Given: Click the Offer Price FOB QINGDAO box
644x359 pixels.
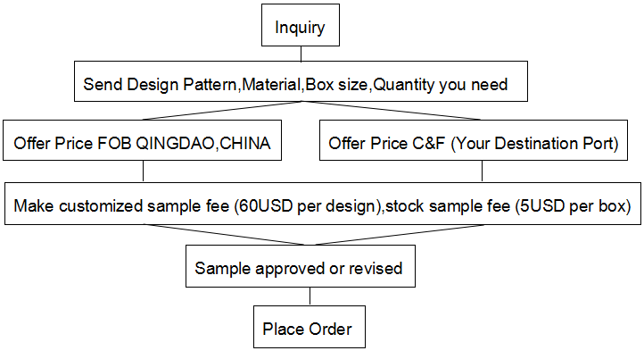Looking at the screenshot, I should click(x=142, y=140).
